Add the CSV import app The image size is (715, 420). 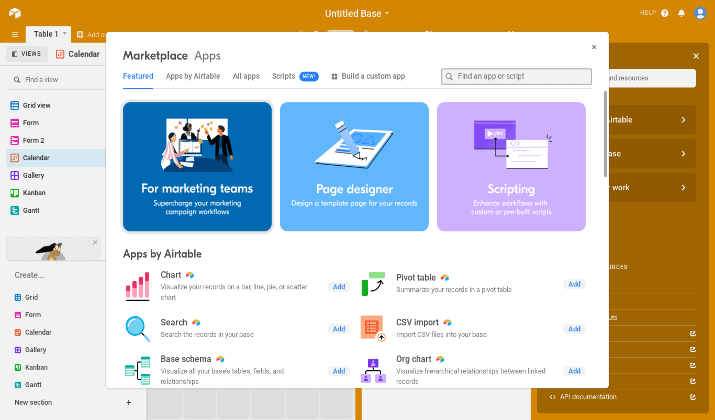point(574,329)
